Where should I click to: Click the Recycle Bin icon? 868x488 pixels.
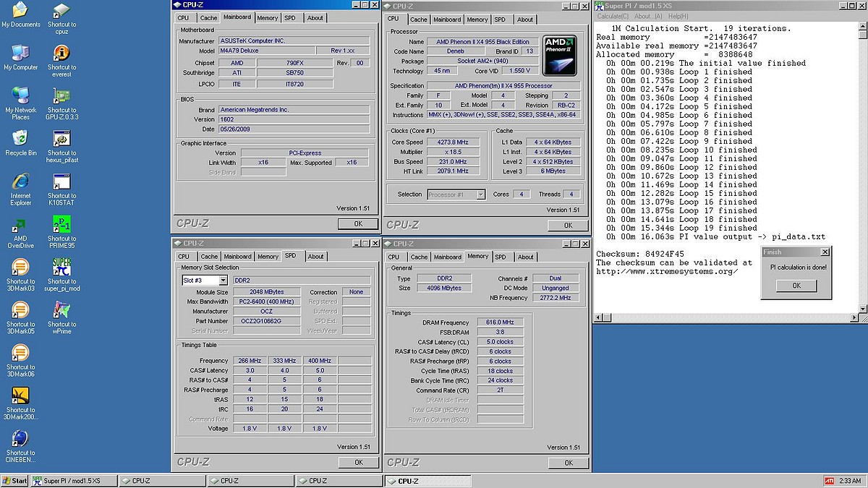(x=21, y=143)
